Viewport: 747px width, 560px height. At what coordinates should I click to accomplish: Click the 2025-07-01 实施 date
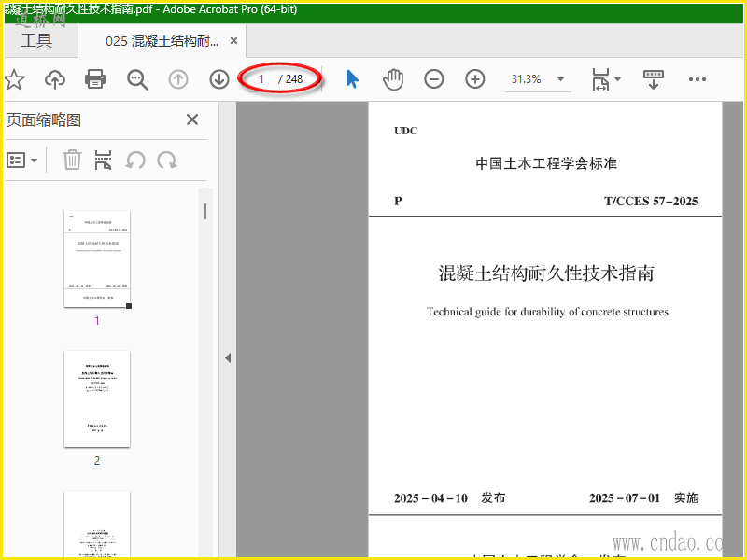[x=643, y=498]
